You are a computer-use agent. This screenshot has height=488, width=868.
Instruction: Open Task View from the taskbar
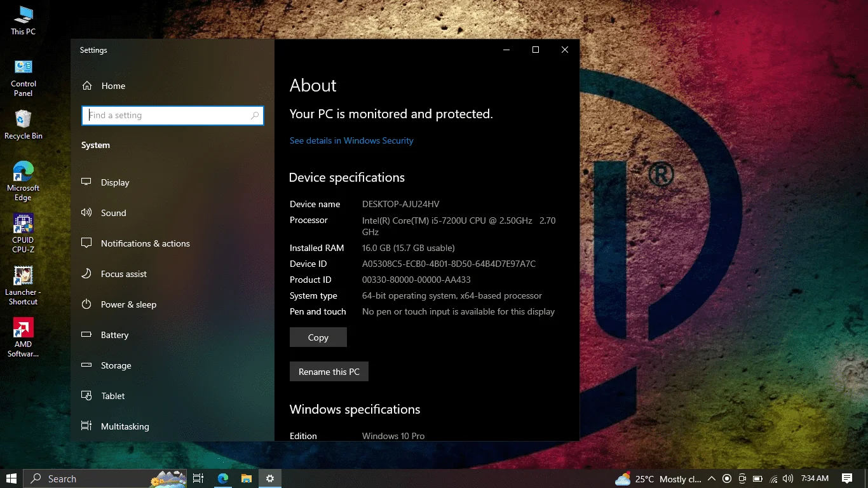pos(198,478)
